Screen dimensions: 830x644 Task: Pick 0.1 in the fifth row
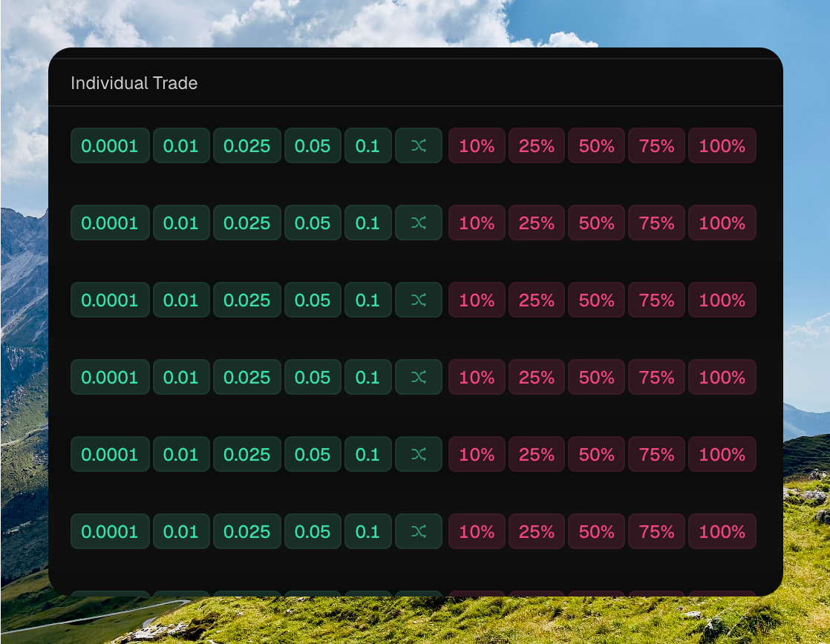368,454
